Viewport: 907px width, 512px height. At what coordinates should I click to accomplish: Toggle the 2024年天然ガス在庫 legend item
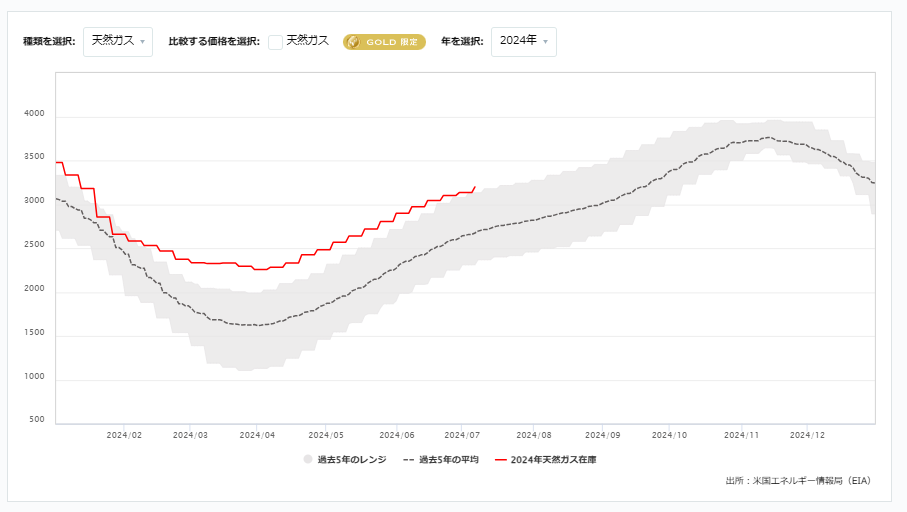tap(546, 459)
